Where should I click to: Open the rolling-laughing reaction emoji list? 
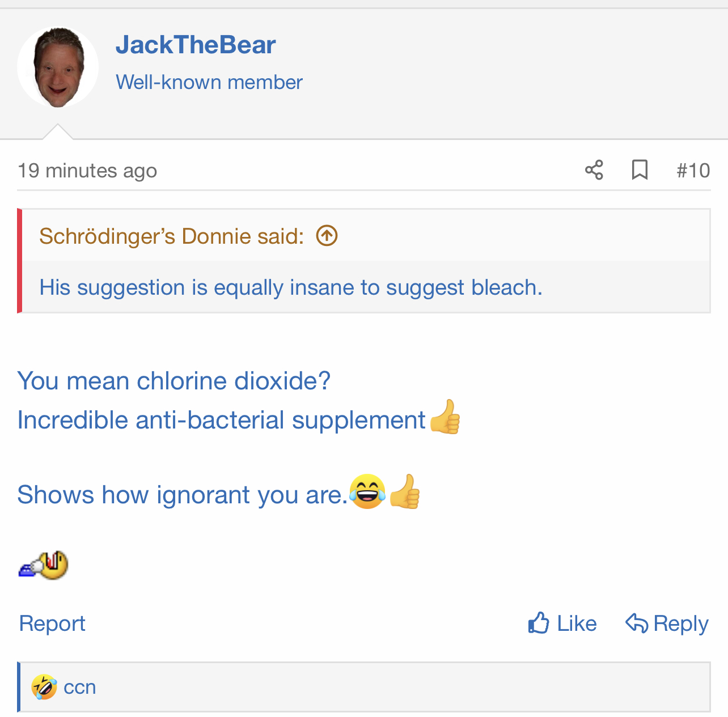tap(44, 687)
